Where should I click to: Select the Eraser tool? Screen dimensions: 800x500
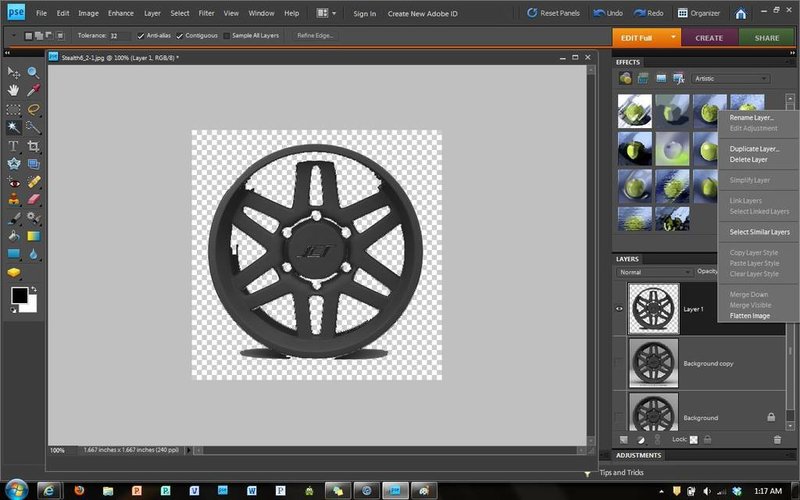[33, 199]
